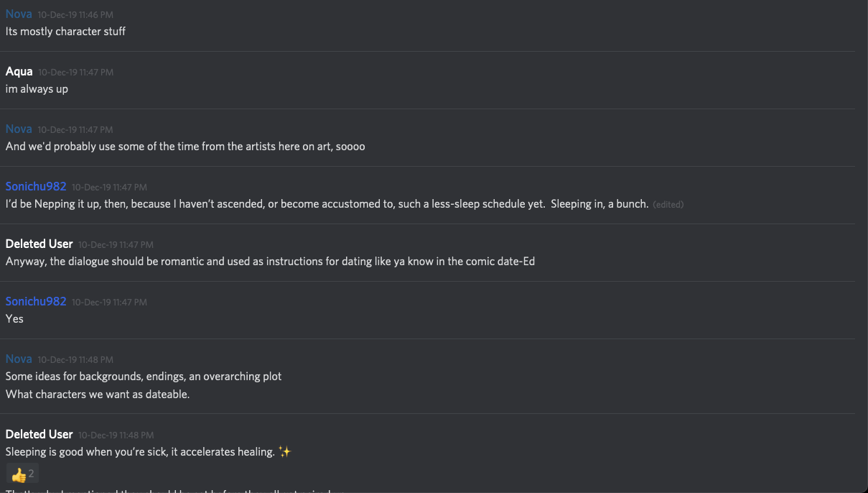Open Sonichu982's name above the Nepping message
868x493 pixels.
pos(36,186)
